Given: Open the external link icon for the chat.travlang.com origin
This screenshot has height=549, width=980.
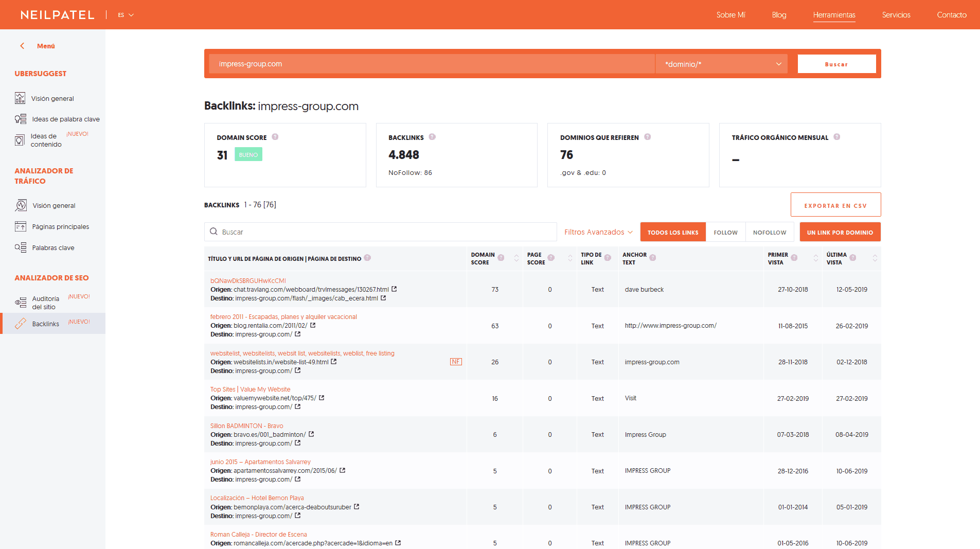Looking at the screenshot, I should point(394,289).
